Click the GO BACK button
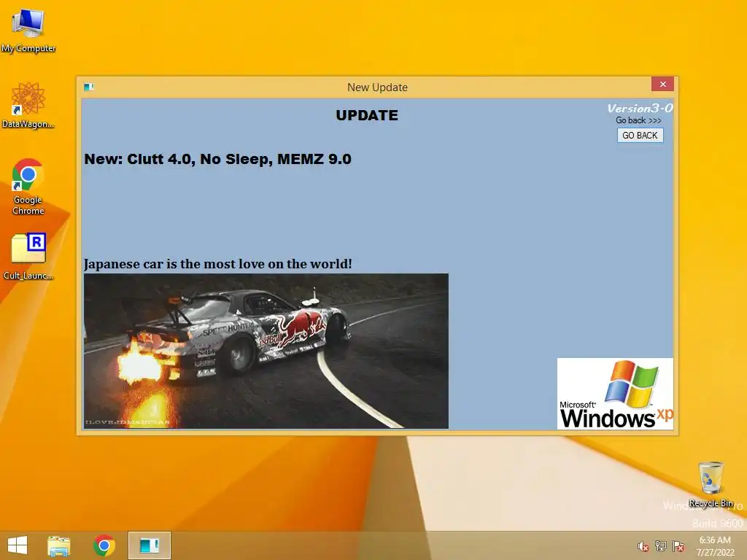This screenshot has height=560, width=747. [640, 135]
